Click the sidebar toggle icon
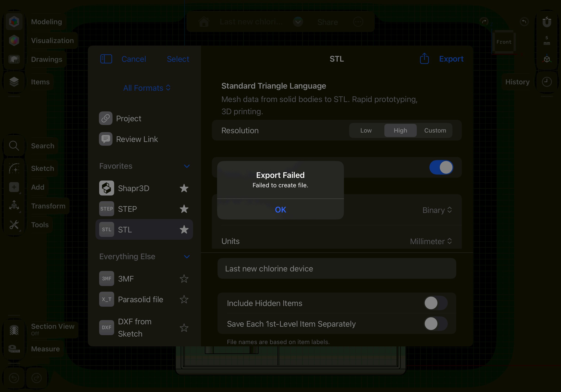 pos(106,59)
